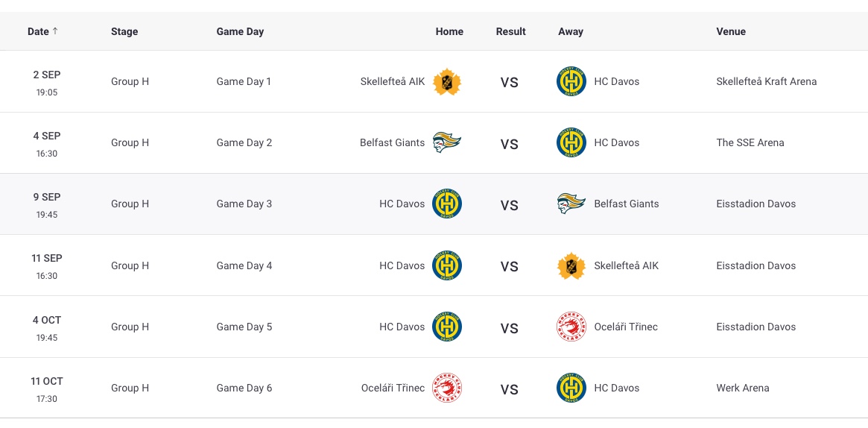868x428 pixels.
Task: Sort by the Game Day column header
Action: click(240, 31)
